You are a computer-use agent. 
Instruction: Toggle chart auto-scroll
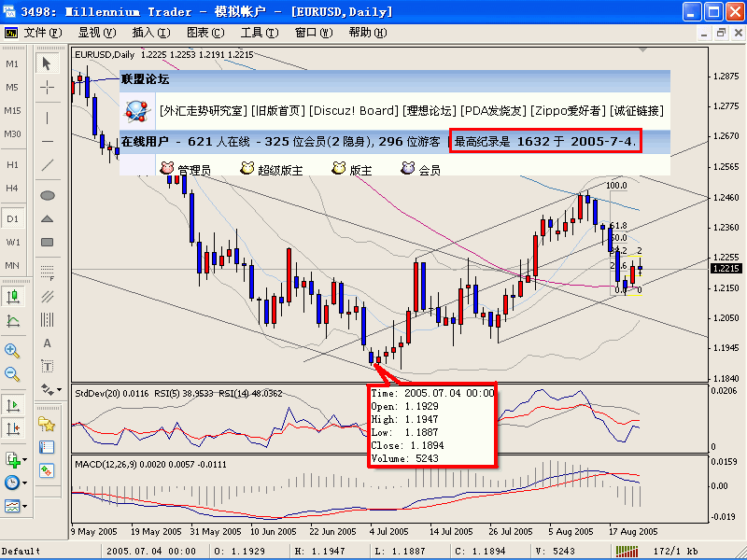click(13, 405)
